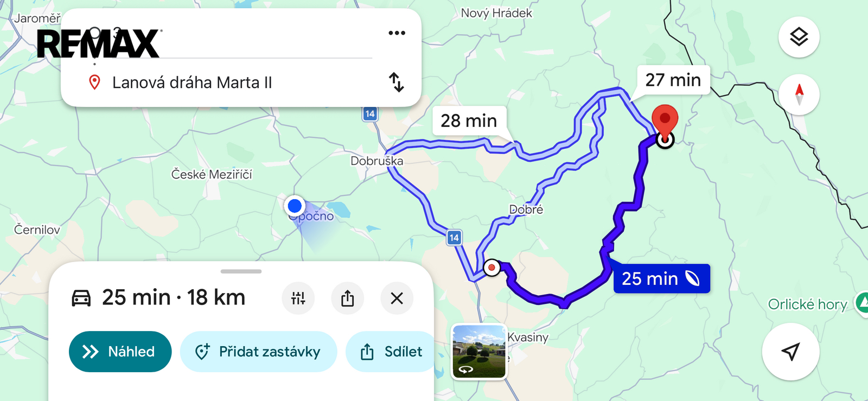Image resolution: width=868 pixels, height=401 pixels.
Task: Select the 27 min alternative route
Action: click(673, 80)
